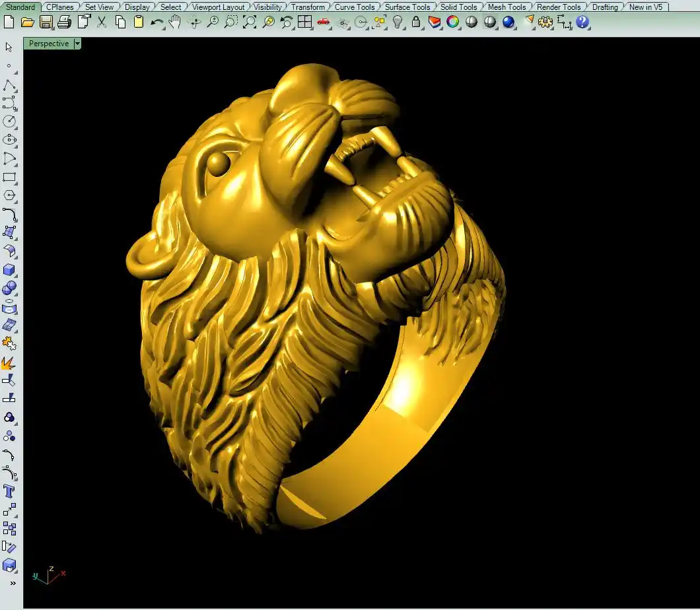This screenshot has width=700, height=610.
Task: Toggle the light bulb hide objects tool
Action: pos(398,22)
